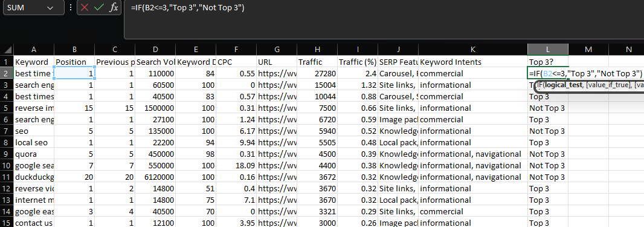Screen dimensions: 644x227
Task: Select the Keyword Intents header cell
Action: coord(473,62)
